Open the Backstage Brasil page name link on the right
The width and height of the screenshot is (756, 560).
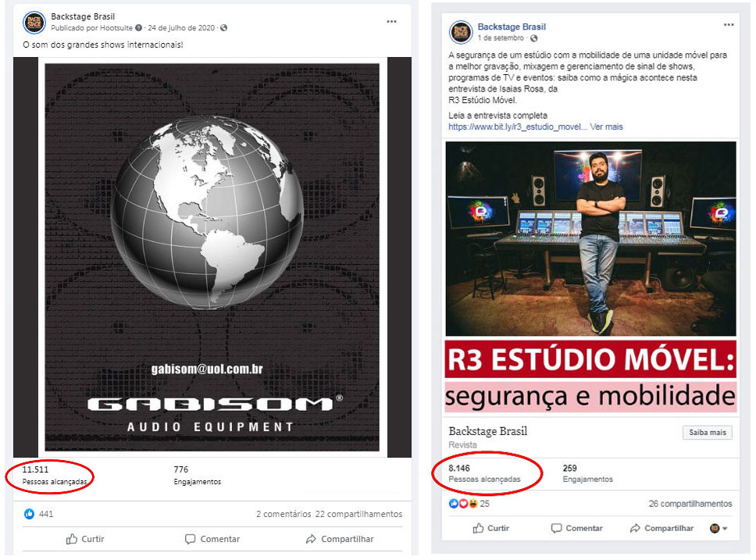coord(512,27)
